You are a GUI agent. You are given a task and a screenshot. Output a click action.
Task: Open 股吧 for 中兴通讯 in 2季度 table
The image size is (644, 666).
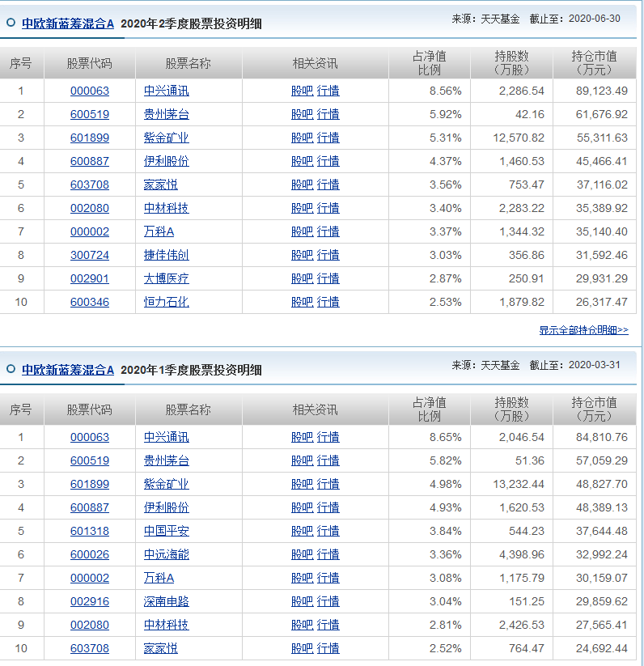pyautogui.click(x=303, y=91)
